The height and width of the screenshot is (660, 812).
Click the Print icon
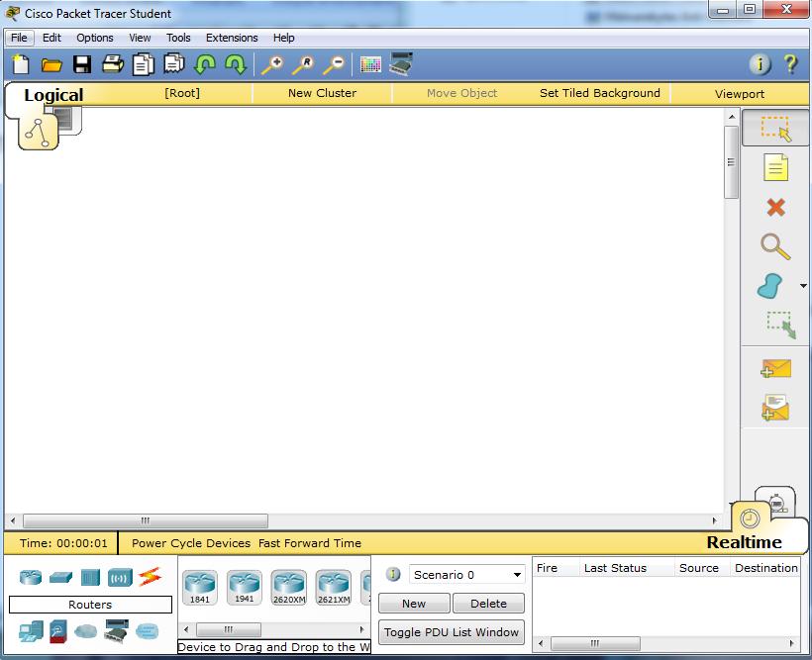[x=112, y=64]
